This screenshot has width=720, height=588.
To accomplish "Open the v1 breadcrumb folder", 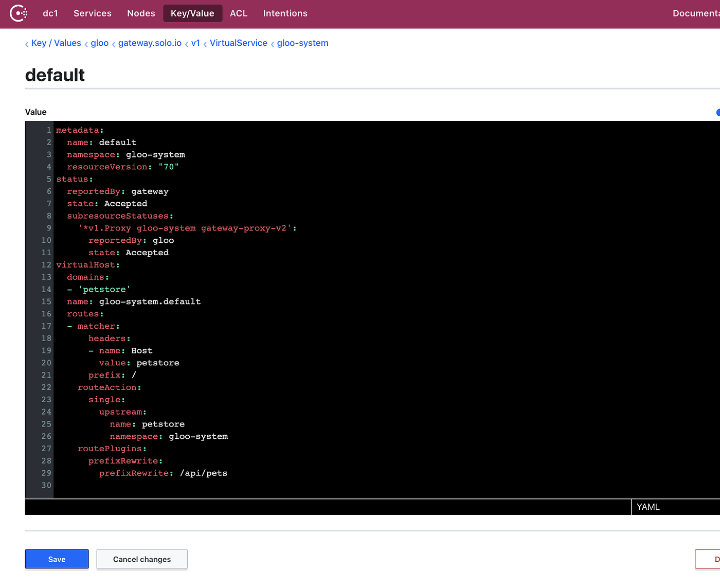I will pos(196,43).
